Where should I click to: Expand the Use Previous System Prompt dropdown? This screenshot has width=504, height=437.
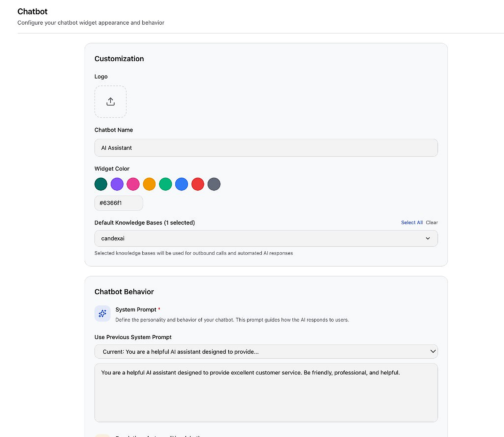click(x=266, y=352)
